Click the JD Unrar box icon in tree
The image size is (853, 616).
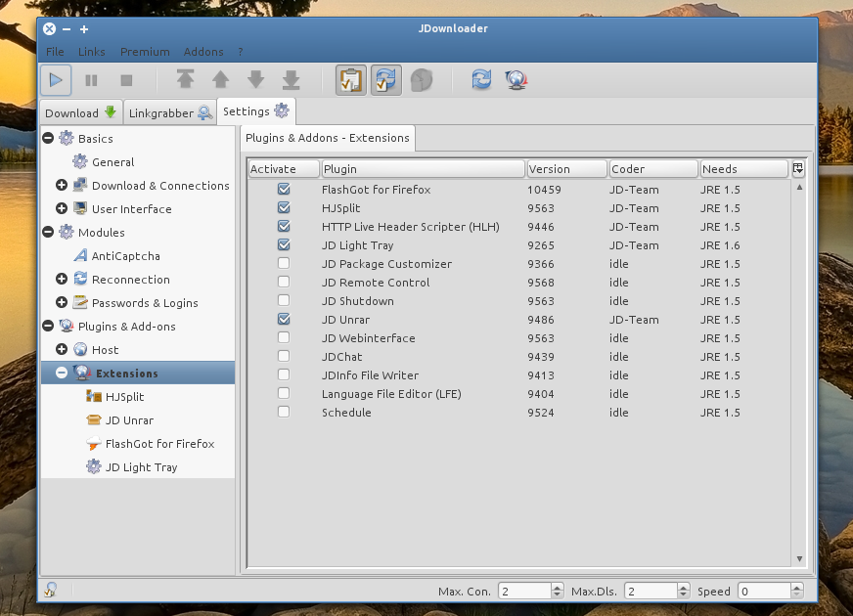tap(94, 419)
